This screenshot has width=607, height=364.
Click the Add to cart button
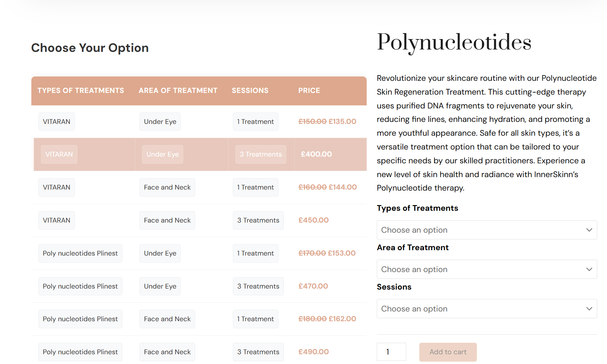(x=448, y=352)
